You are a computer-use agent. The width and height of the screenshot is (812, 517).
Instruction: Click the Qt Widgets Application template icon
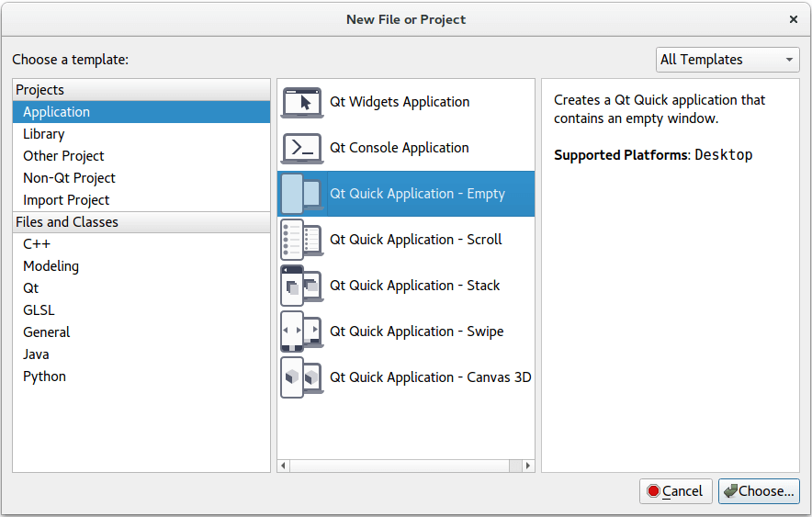[x=301, y=102]
